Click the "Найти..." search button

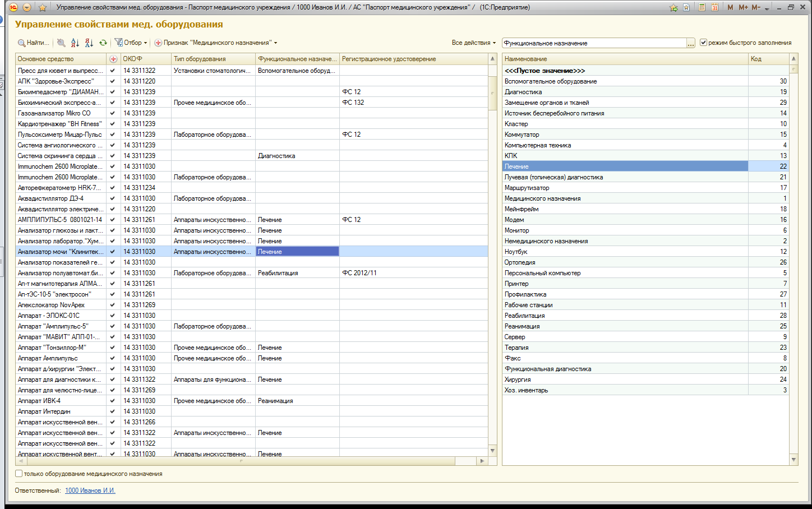33,43
